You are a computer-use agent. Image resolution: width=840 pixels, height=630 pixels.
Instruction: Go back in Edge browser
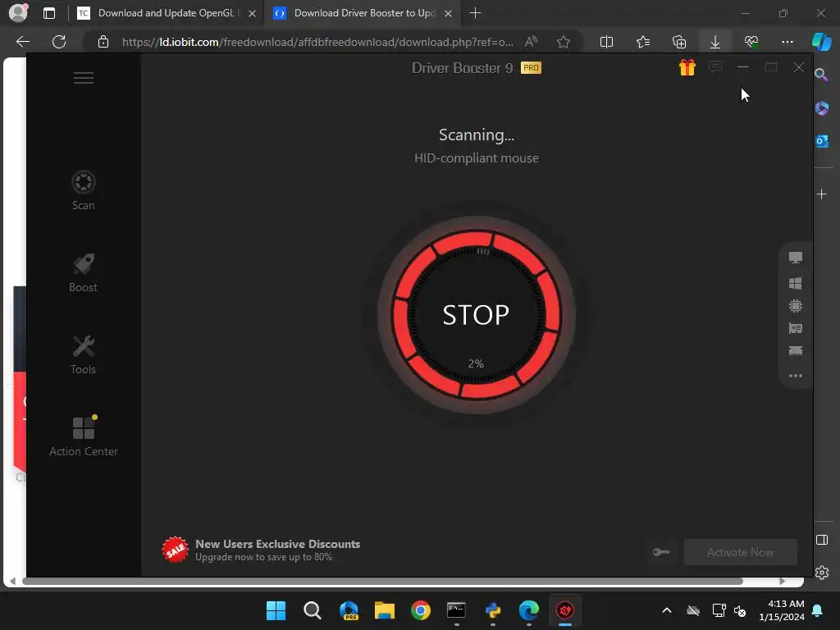(22, 42)
